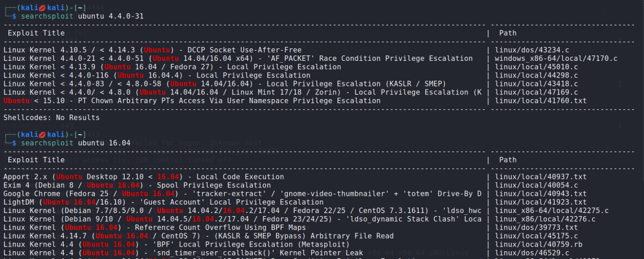Select the 'AF_PACKET' Race Condition exploit title
Screen dimensions: 644x259
[239, 58]
